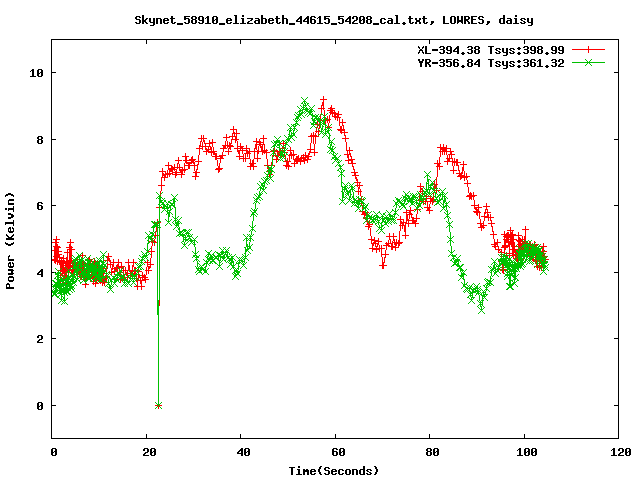Click the y-axis tick label 8

coord(40,140)
